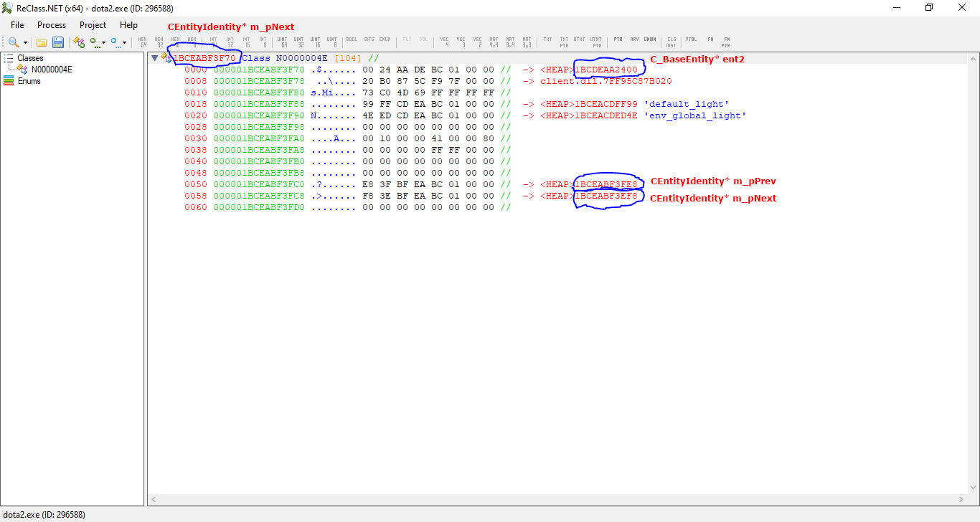Select the MAT 4x4 node type
This screenshot has width=980, height=522.
(x=494, y=42)
